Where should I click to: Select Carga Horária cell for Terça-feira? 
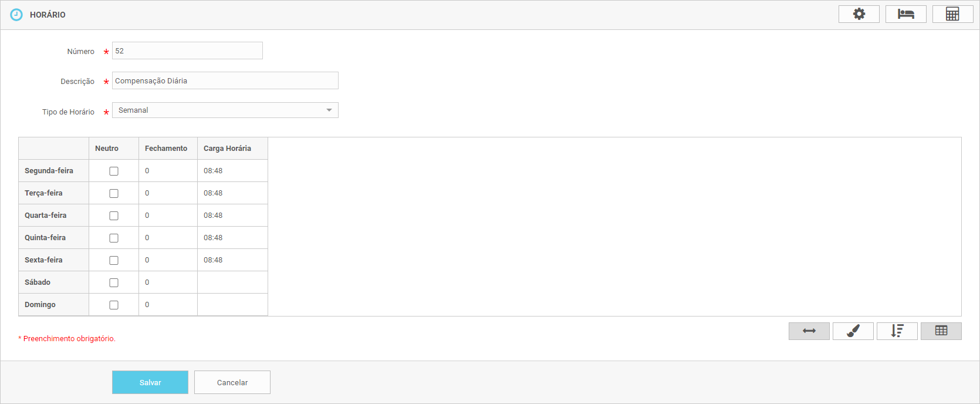point(232,193)
